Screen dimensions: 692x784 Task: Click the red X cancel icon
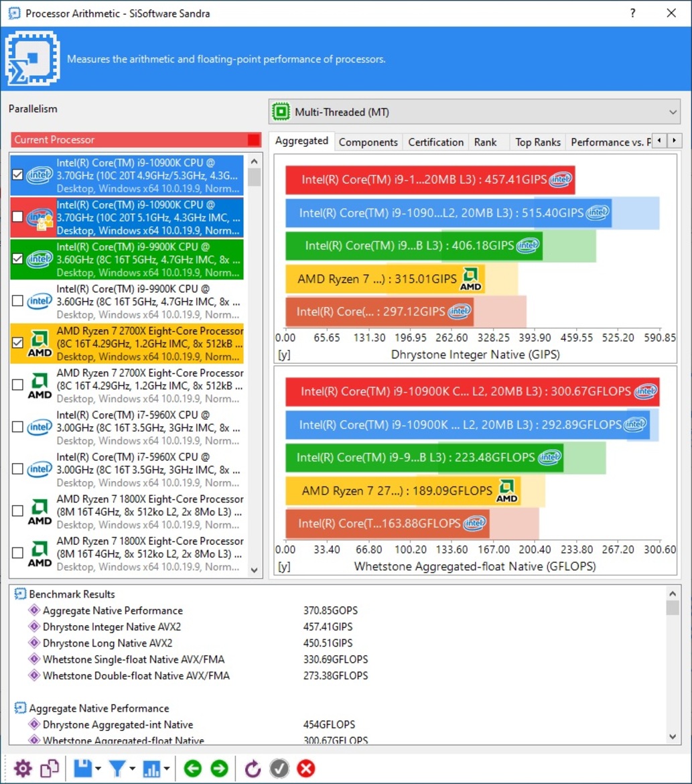tap(306, 769)
